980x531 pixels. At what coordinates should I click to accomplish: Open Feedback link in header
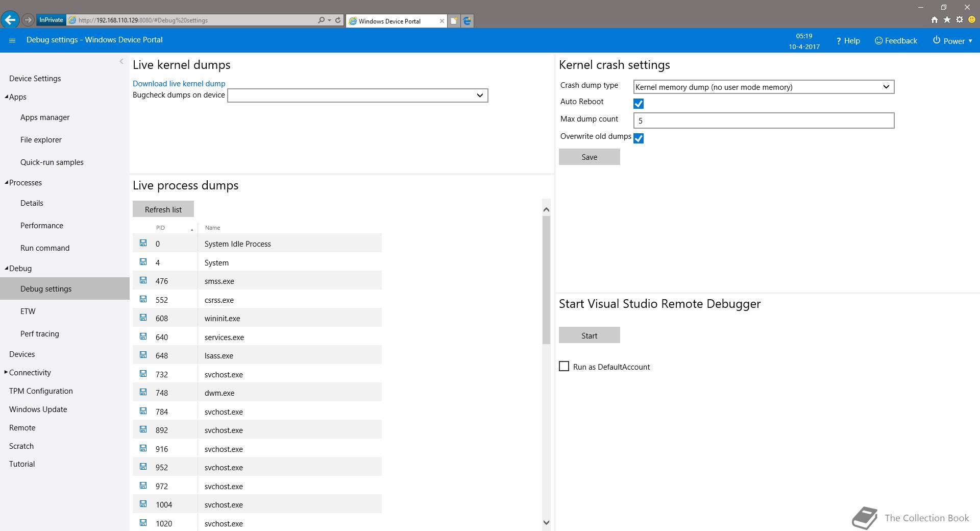(x=896, y=41)
